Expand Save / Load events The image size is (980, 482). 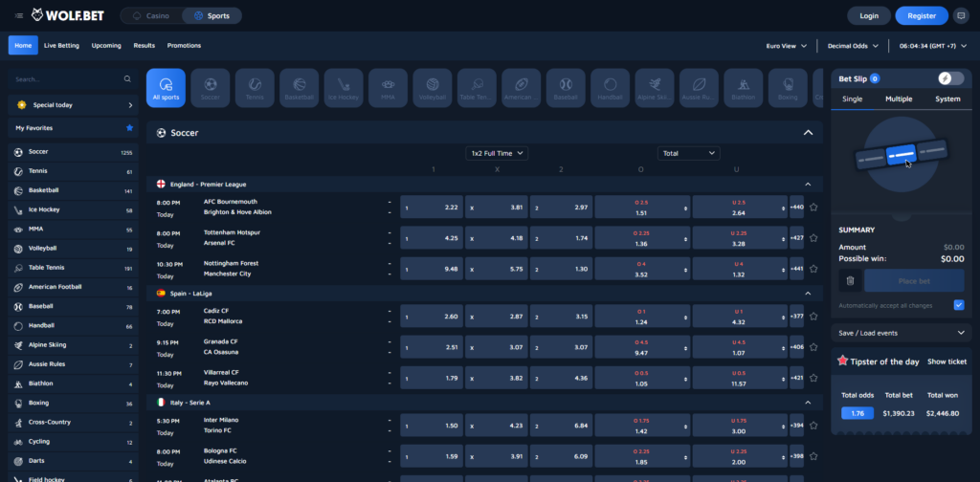pos(902,333)
